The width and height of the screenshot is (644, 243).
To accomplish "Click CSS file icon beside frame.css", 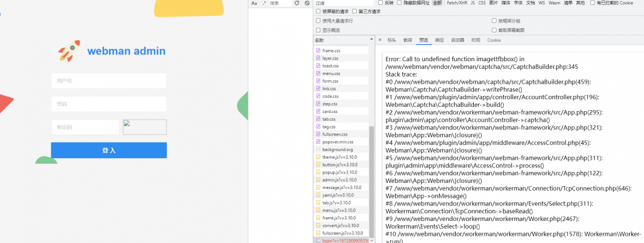I will coord(318,51).
